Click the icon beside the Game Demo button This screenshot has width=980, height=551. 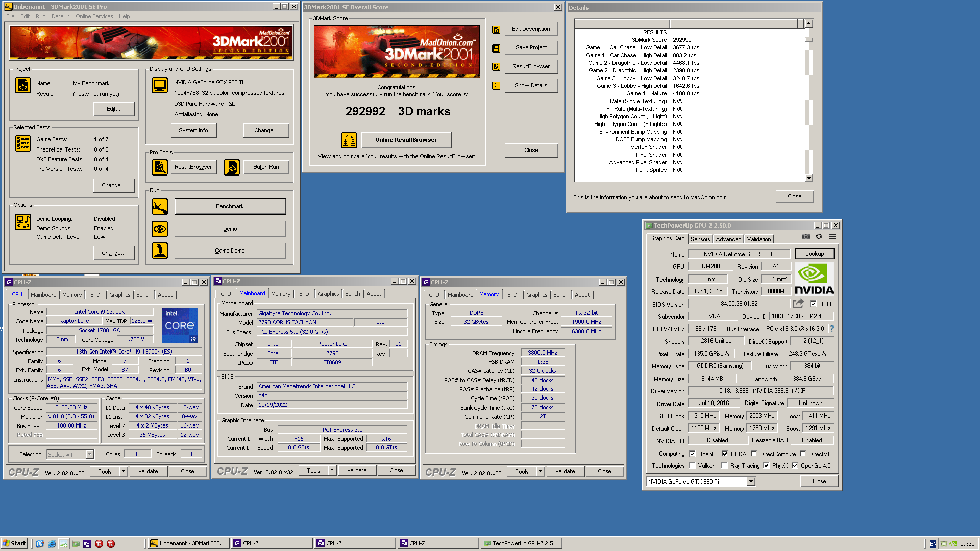tap(160, 251)
